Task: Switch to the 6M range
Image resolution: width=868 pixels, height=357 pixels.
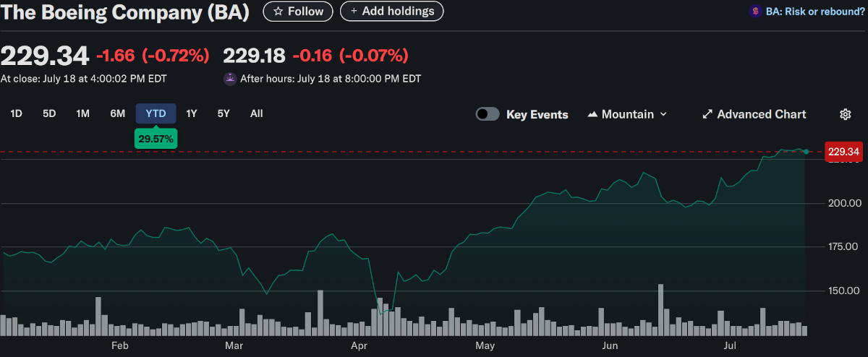Action: (x=118, y=113)
